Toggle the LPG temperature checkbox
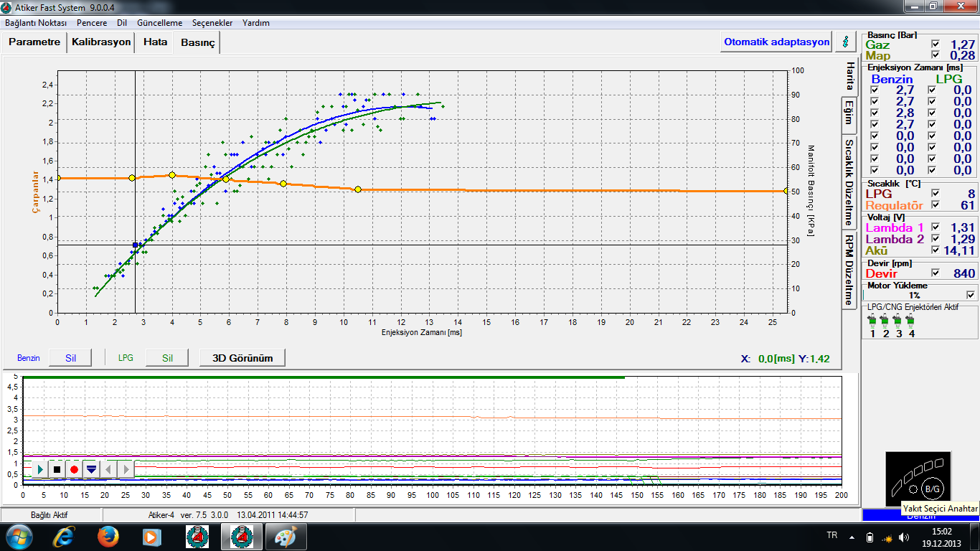 tap(935, 193)
